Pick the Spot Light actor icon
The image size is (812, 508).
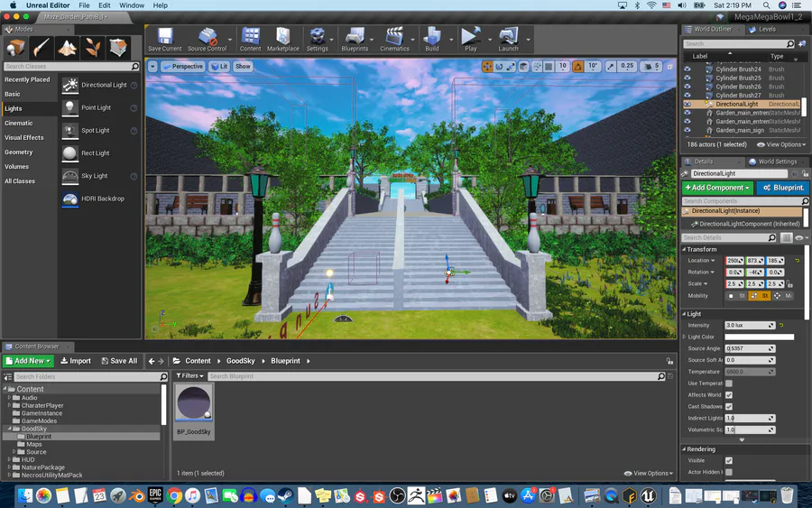coord(69,131)
